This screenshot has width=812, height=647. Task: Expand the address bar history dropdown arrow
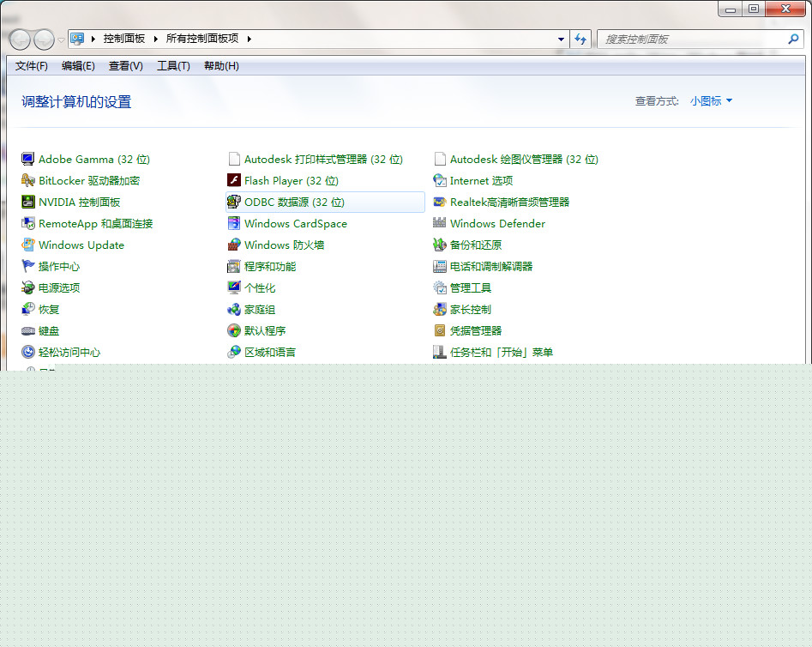tap(561, 39)
